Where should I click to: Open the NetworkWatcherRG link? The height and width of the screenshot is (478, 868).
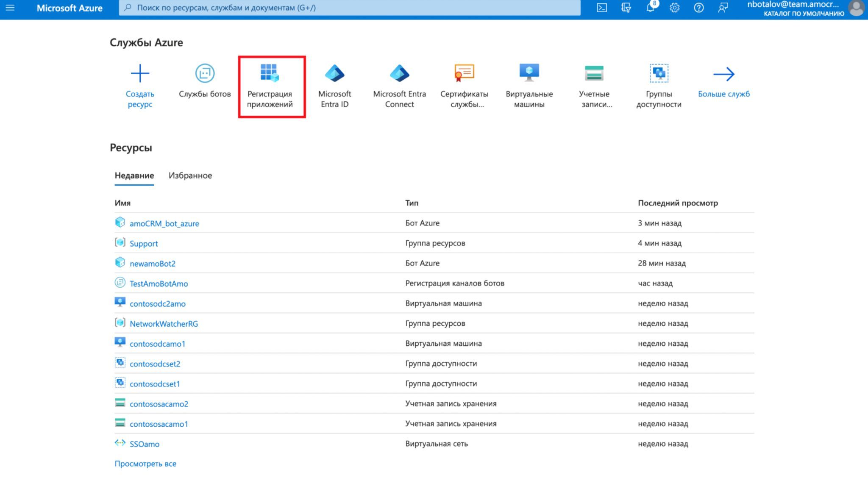(x=164, y=324)
